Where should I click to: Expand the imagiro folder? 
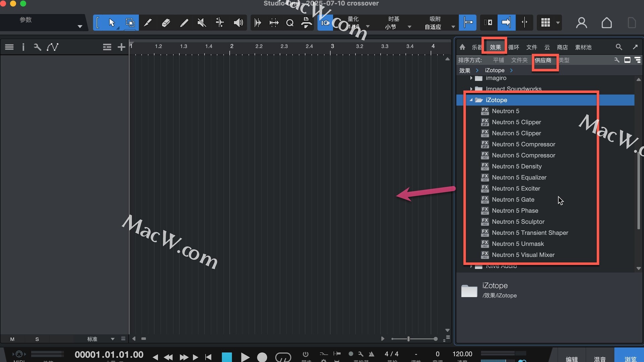[471, 78]
